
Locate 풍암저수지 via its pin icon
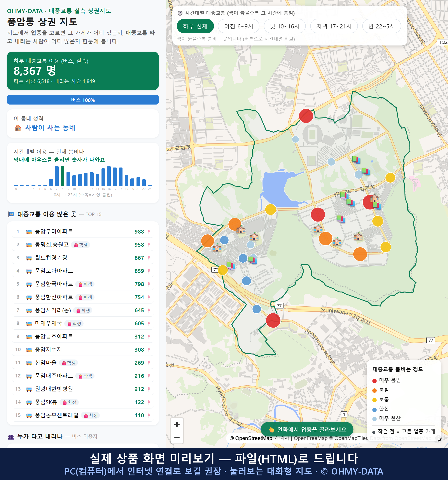click(149, 350)
